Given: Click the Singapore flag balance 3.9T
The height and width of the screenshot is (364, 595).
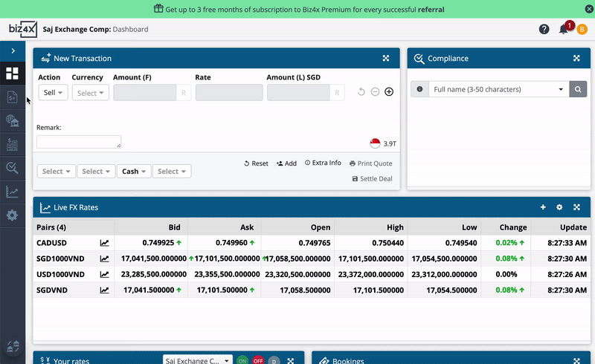Looking at the screenshot, I should [x=383, y=143].
